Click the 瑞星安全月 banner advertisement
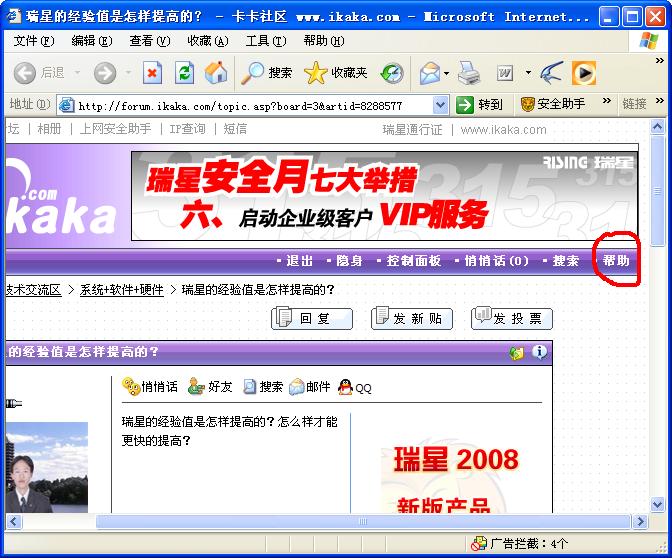This screenshot has width=672, height=558. (x=384, y=196)
